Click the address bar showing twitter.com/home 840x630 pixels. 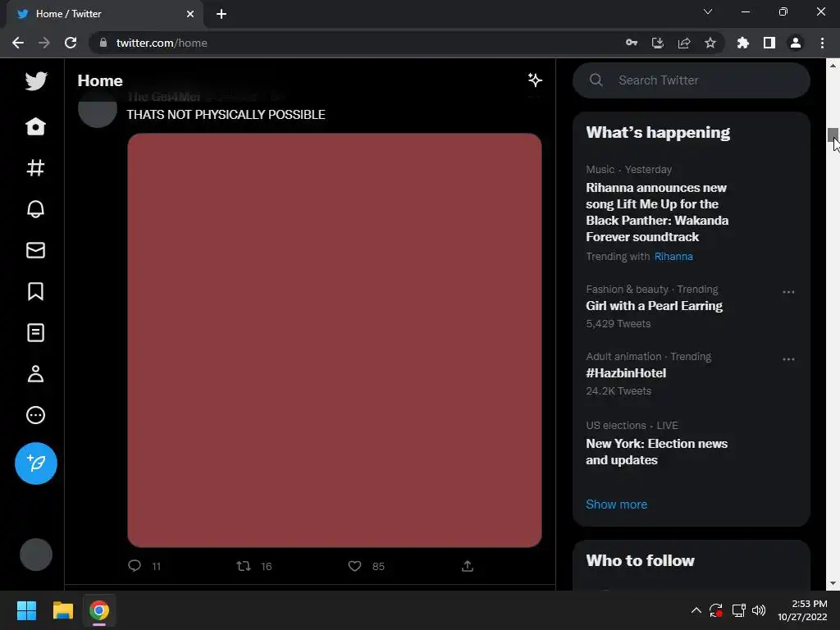pos(354,43)
